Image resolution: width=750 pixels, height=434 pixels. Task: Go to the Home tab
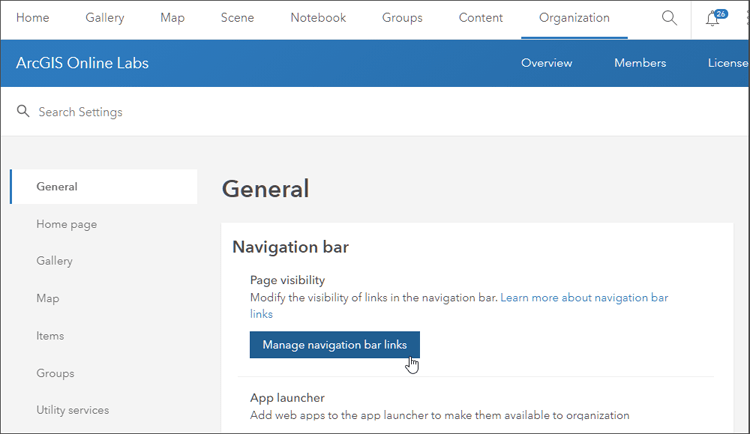pyautogui.click(x=33, y=18)
